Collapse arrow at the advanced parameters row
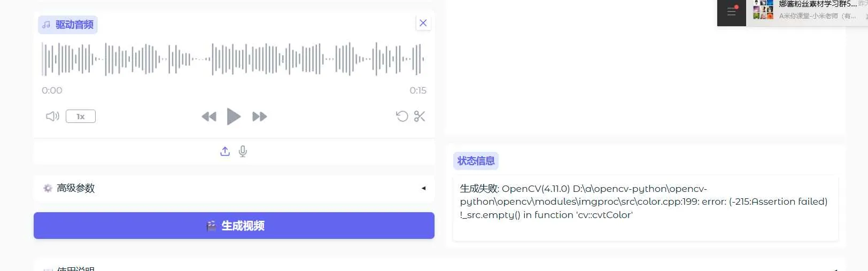The width and height of the screenshot is (868, 271). tap(424, 188)
